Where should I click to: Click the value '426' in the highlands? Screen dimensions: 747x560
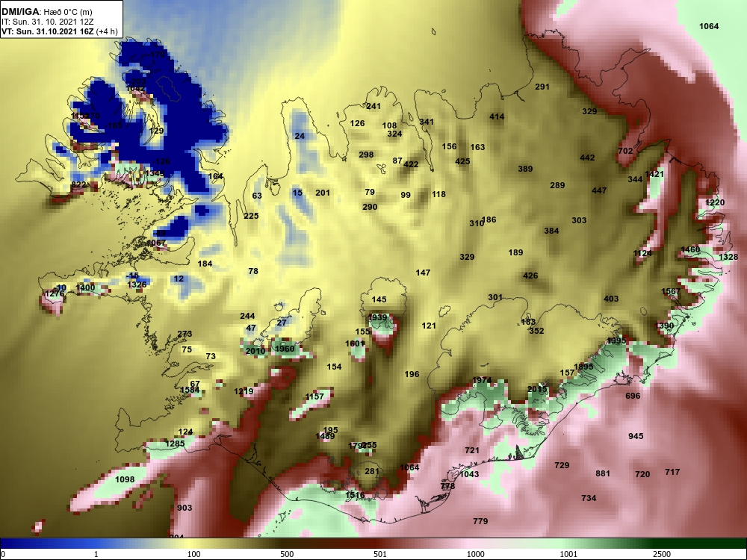pos(530,276)
